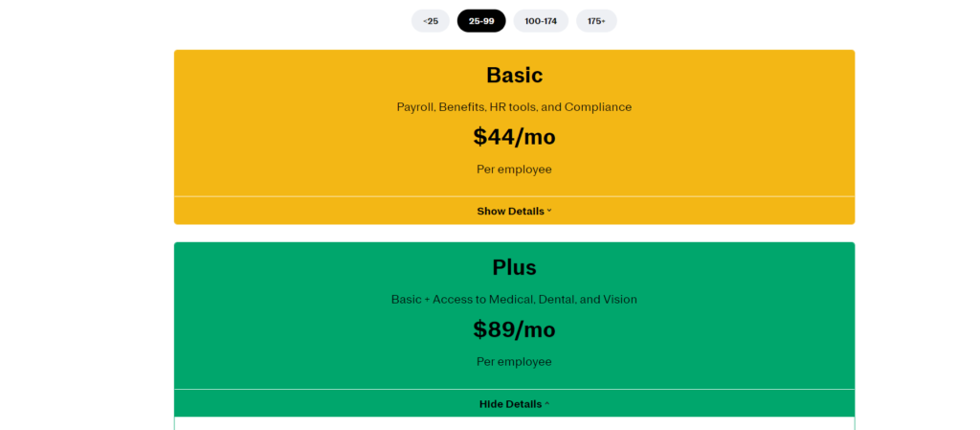The height and width of the screenshot is (430, 980).
Task: Click the Plus plan heading
Action: 514,267
